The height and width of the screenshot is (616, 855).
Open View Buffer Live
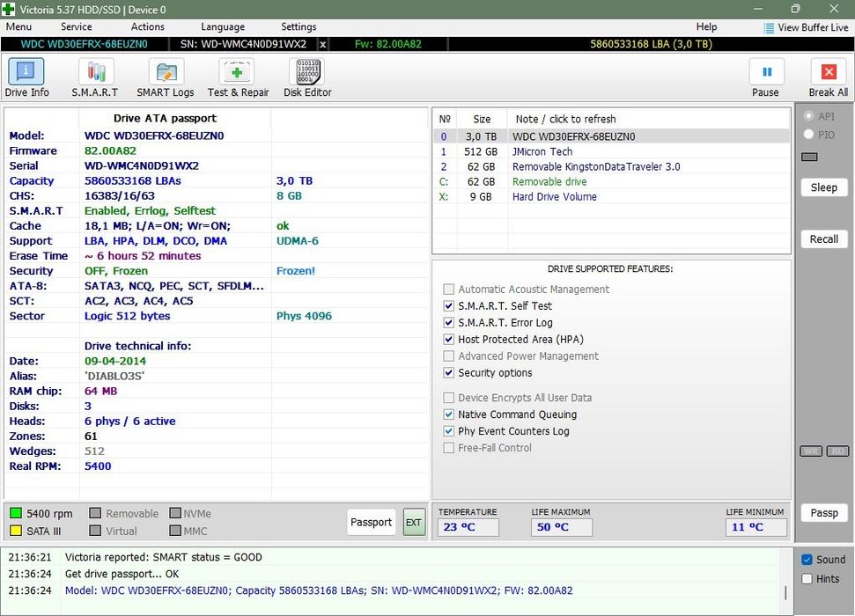pos(806,27)
